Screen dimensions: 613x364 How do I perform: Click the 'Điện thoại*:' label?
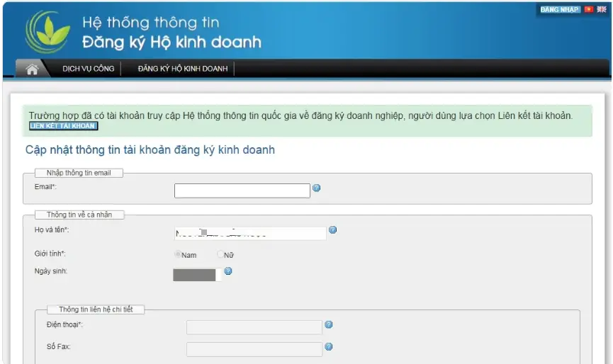[64, 324]
